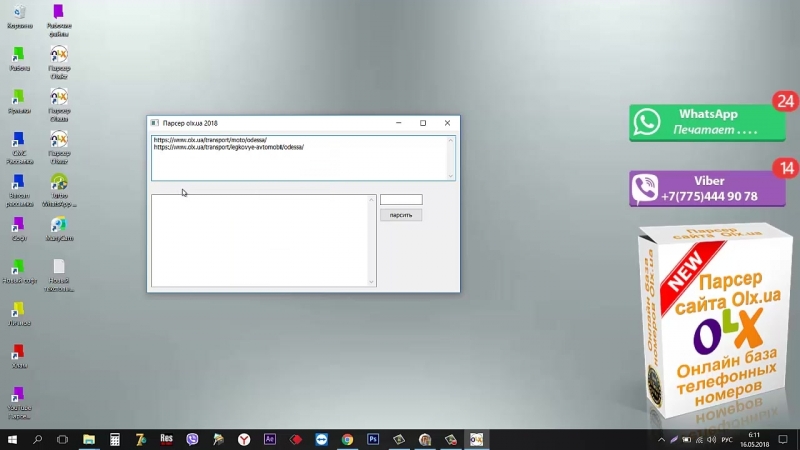Image resolution: width=800 pixels, height=450 pixels.
Task: Click URL list scrollbar up arrow
Action: tap(451, 140)
